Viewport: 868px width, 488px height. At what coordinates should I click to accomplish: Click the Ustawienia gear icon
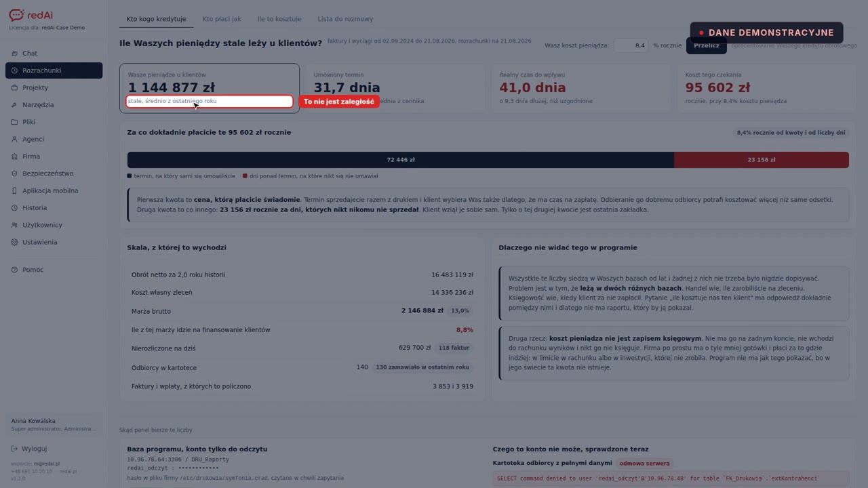tap(15, 242)
